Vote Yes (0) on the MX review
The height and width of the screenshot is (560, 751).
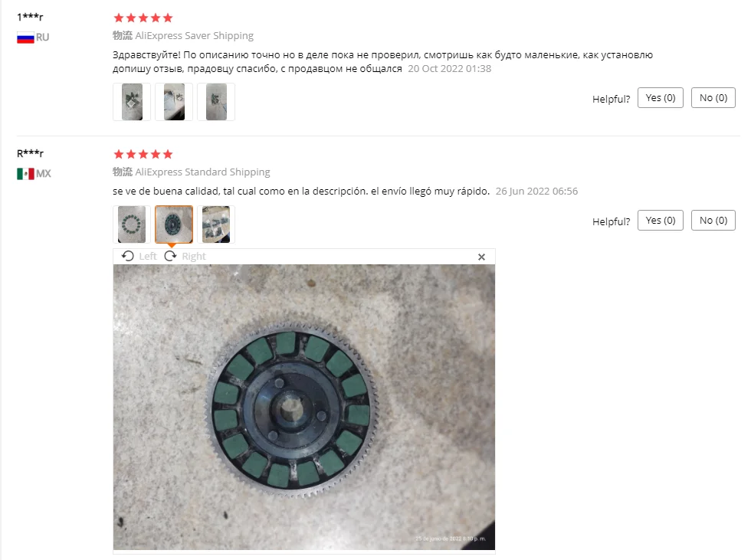click(661, 220)
